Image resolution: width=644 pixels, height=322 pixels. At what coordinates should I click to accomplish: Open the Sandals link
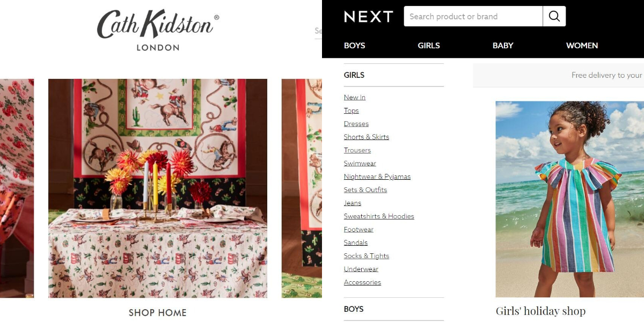pyautogui.click(x=356, y=243)
